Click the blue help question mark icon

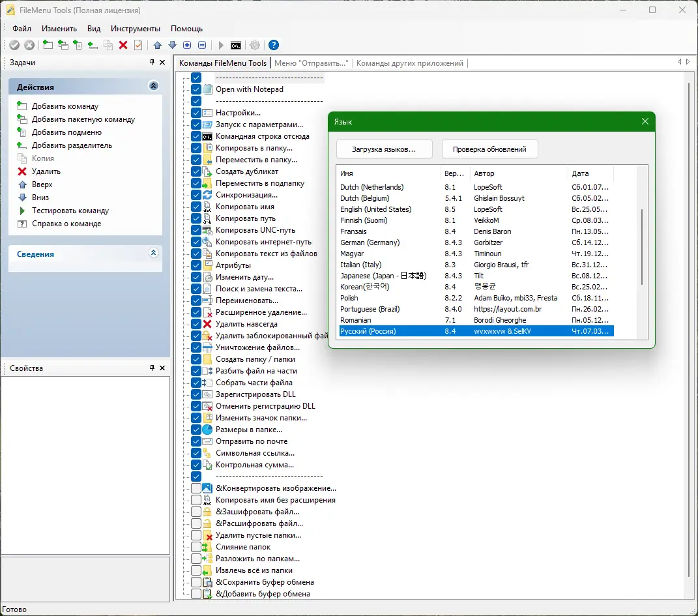274,45
